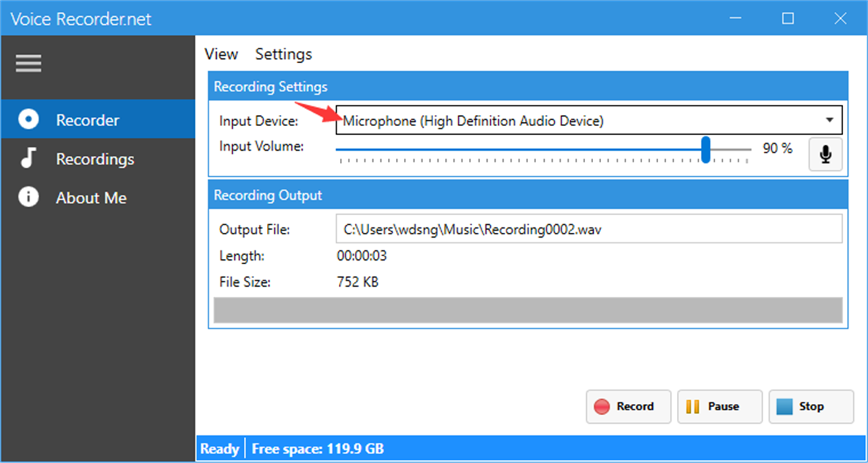868x463 pixels.
Task: Open the Settings menu
Action: click(x=283, y=54)
